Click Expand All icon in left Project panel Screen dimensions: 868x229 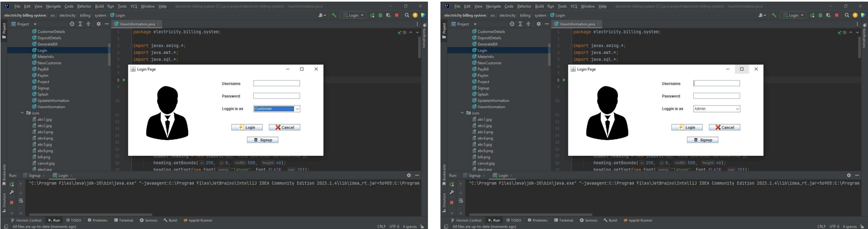(80, 24)
